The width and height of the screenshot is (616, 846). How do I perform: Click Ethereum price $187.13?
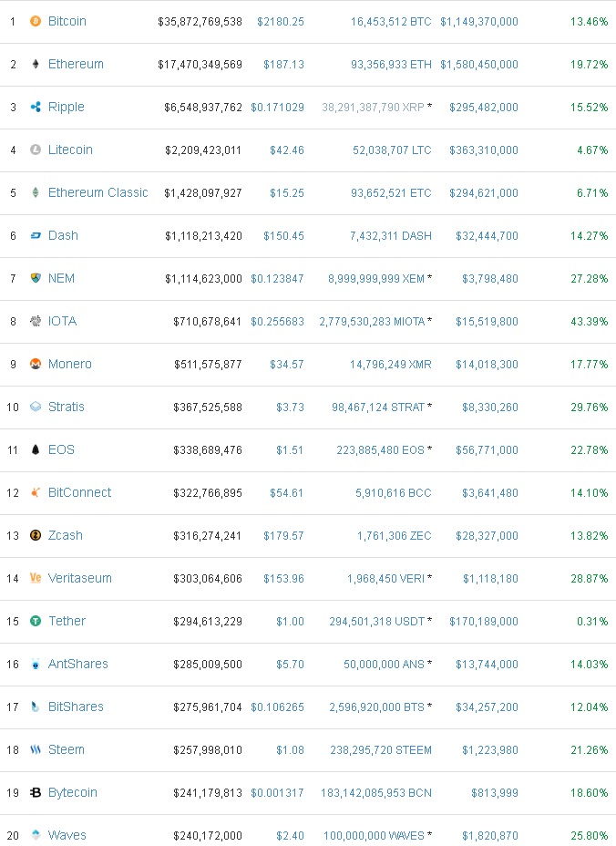[283, 65]
